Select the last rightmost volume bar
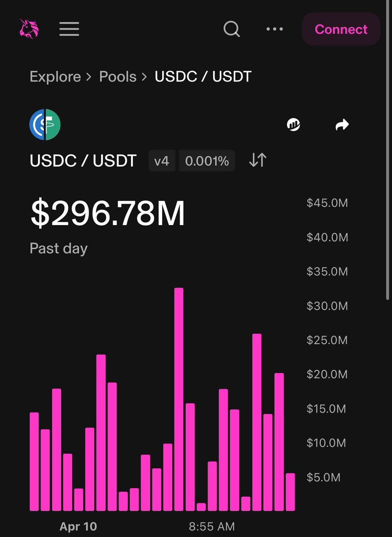The image size is (392, 537). 290,492
